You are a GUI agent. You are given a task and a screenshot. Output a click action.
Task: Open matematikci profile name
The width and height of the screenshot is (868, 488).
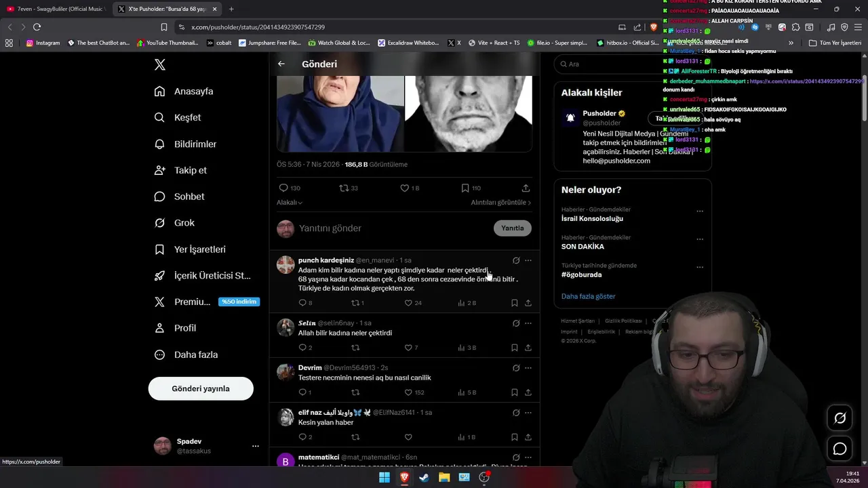click(319, 457)
